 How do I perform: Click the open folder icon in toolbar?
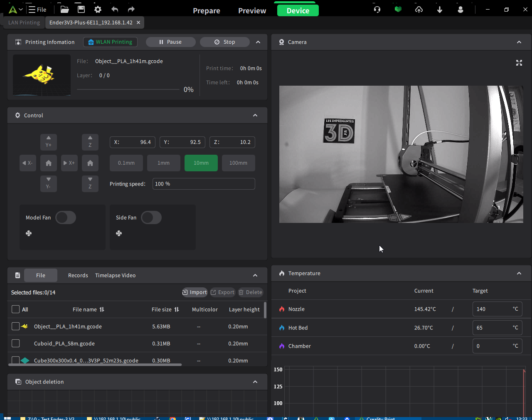(x=64, y=9)
